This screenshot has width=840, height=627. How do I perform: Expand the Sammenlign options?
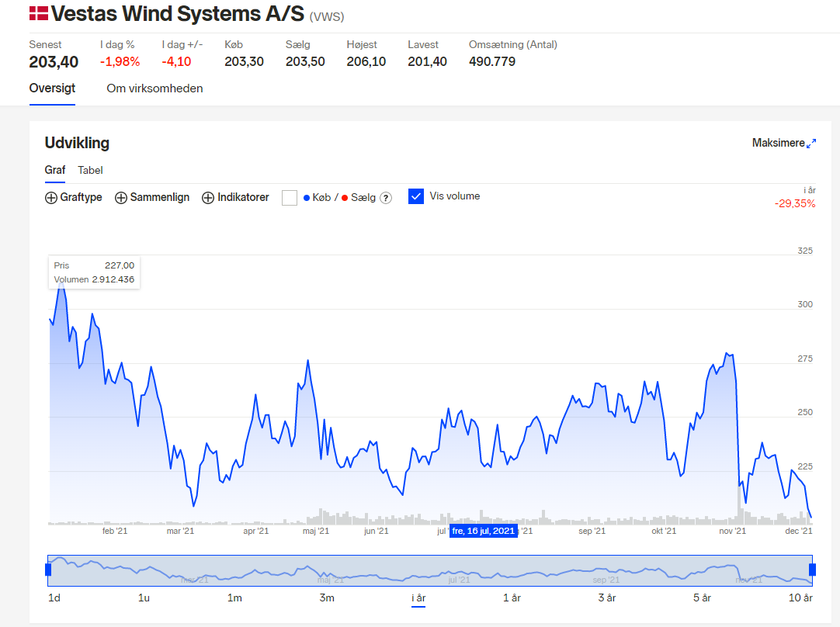(152, 198)
